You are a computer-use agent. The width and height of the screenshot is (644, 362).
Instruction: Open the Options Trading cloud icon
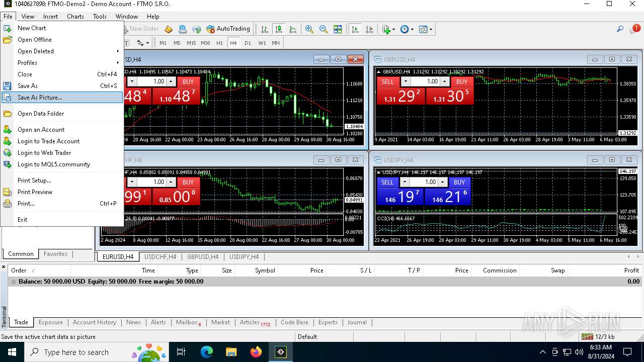point(183,29)
